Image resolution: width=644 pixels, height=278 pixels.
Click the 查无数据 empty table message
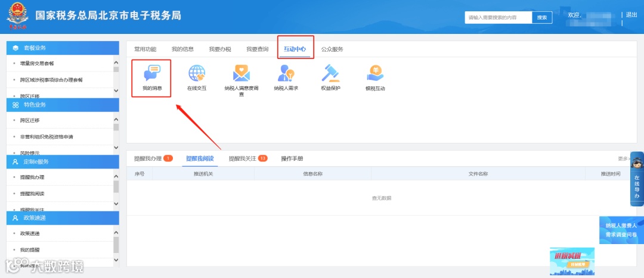click(382, 198)
